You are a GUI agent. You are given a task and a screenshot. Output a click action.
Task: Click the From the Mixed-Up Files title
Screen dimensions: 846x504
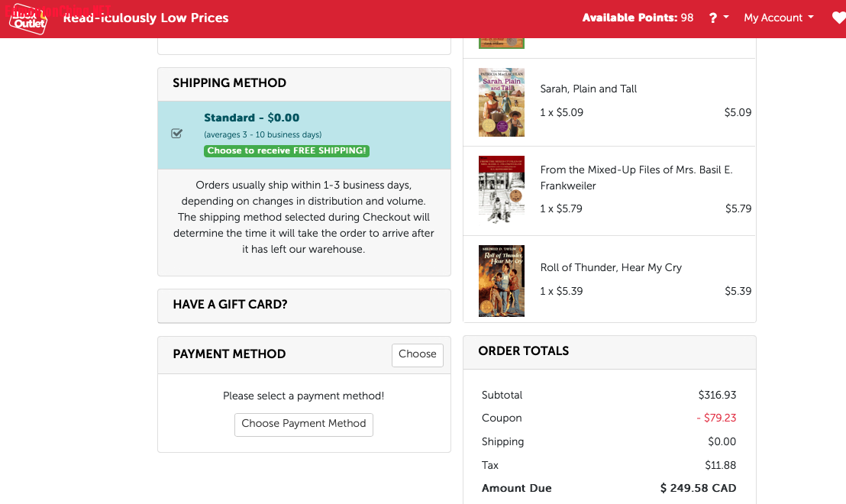636,177
